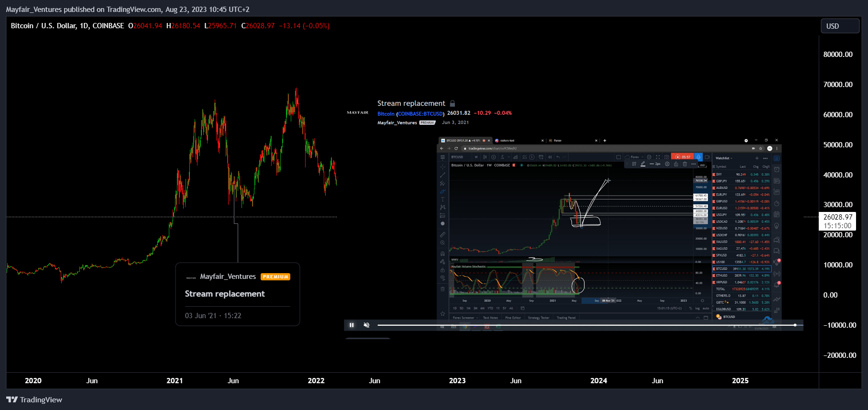Click the lock icon beside Stream replacement
The width and height of the screenshot is (868, 410).
click(x=452, y=103)
